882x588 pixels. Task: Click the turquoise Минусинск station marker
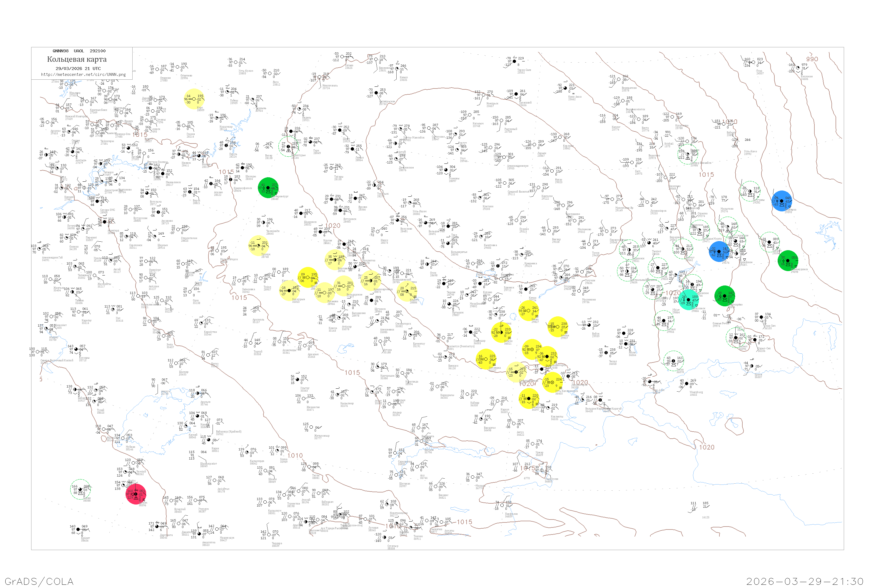click(x=689, y=300)
